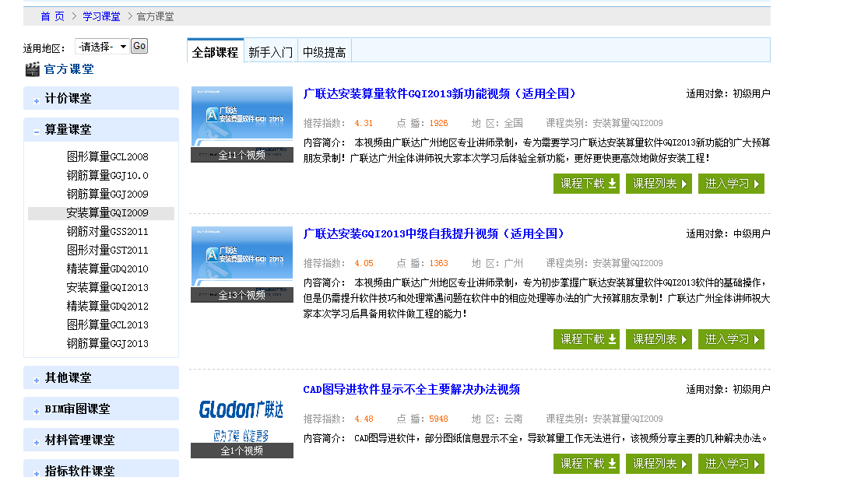Select 图形对量GST2011 in sidebar

click(x=107, y=250)
